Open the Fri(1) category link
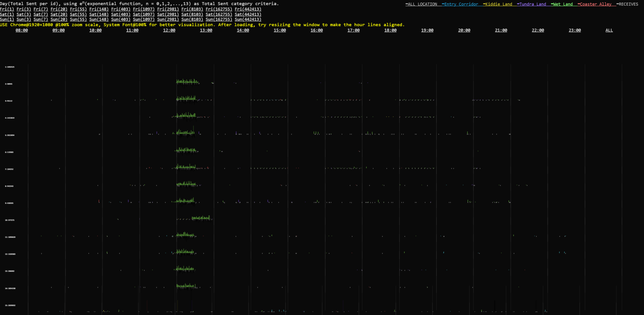The height and width of the screenshot is (315, 644). coord(7,9)
